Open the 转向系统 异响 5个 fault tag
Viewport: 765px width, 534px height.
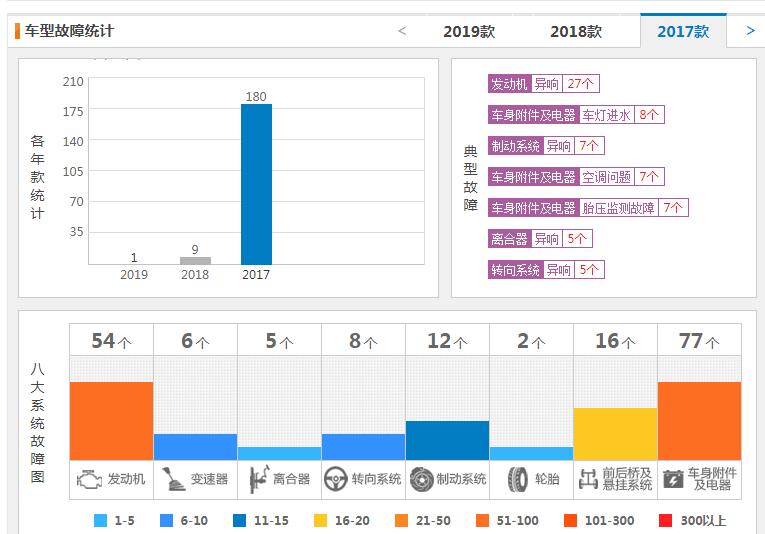(546, 270)
